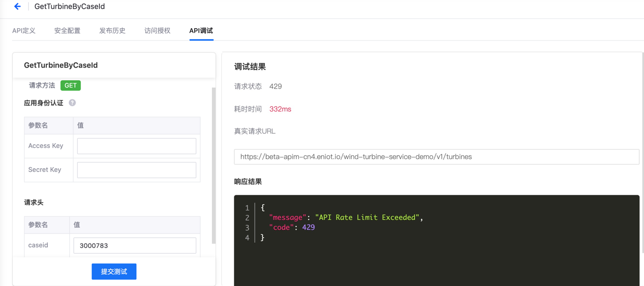Click the "code": 429 line in response

pos(292,227)
